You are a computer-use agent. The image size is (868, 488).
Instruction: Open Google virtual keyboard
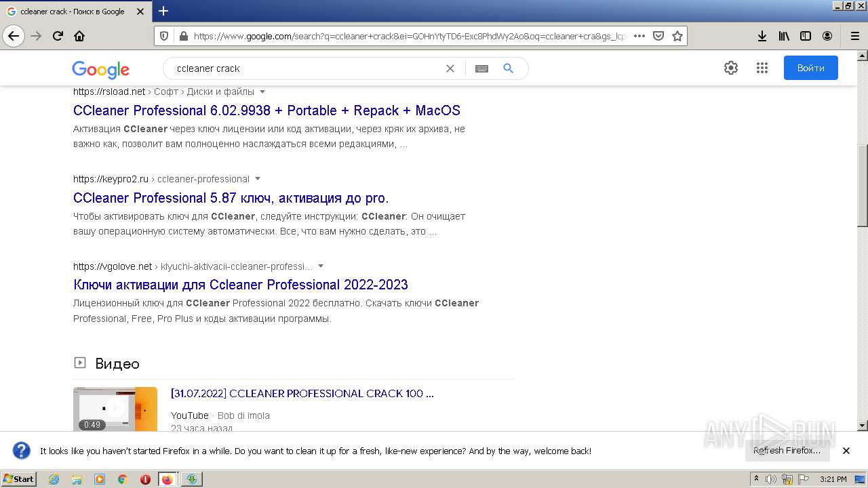coord(481,68)
